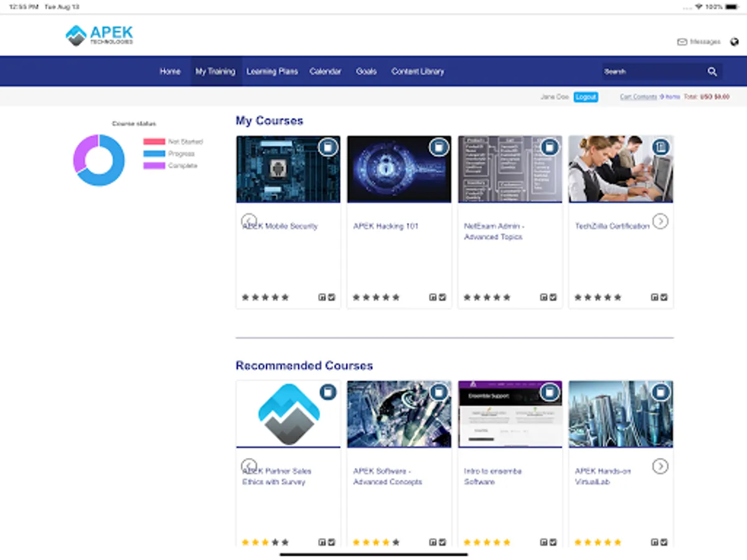Click the search magnifier icon
Image resolution: width=747 pixels, height=560 pixels.
712,72
